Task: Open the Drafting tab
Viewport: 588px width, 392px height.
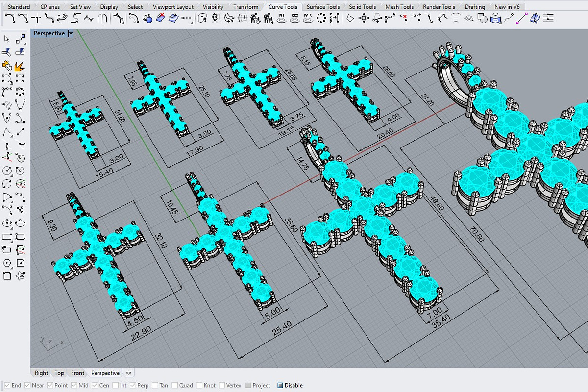Action: [474, 7]
